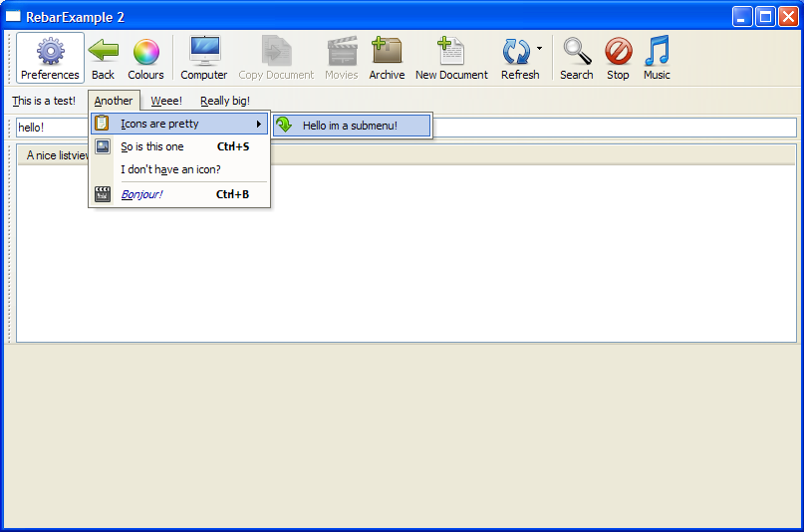The width and height of the screenshot is (804, 532).
Task: Click the Computer monitor icon
Action: coord(203,51)
